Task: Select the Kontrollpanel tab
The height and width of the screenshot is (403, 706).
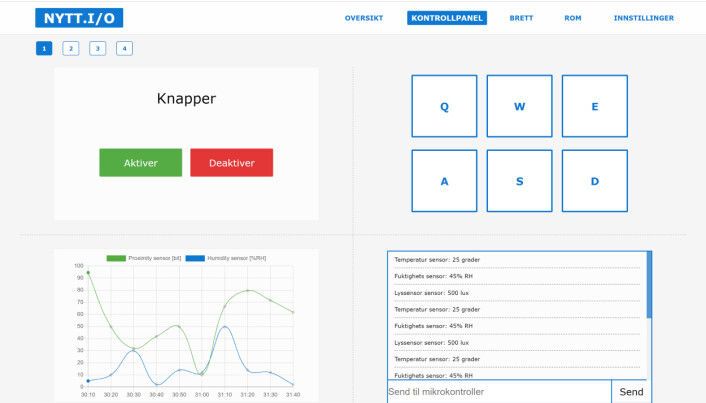Action: click(447, 18)
